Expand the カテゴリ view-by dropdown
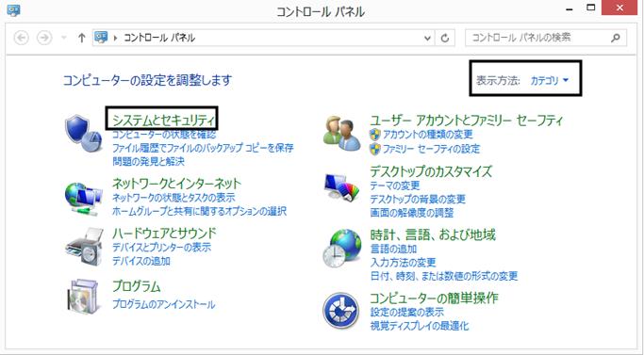The width and height of the screenshot is (644, 355). click(x=550, y=80)
